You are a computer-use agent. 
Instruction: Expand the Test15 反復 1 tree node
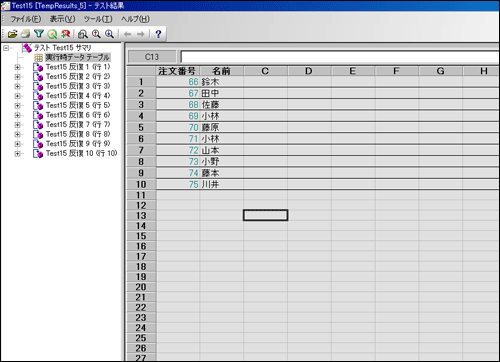pyautogui.click(x=17, y=67)
